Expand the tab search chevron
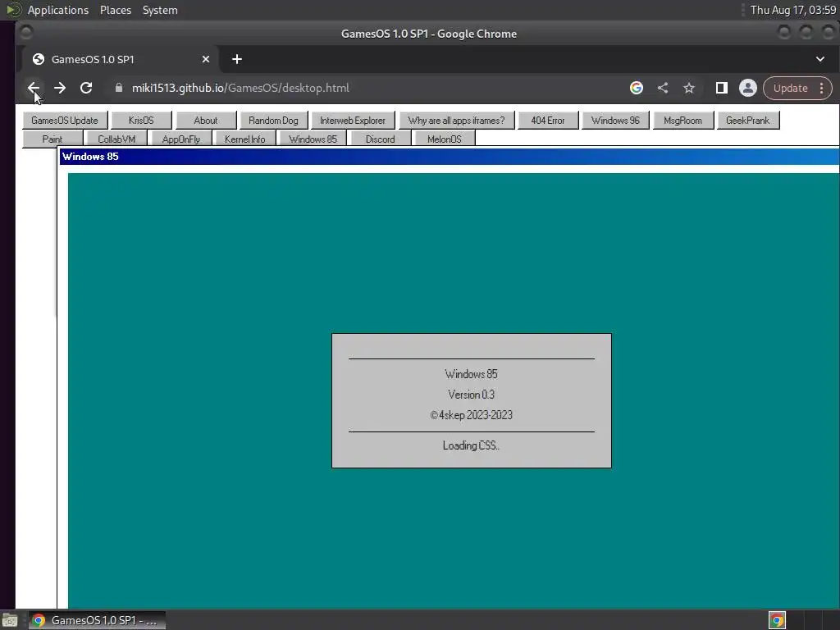This screenshot has height=630, width=840. click(x=820, y=59)
